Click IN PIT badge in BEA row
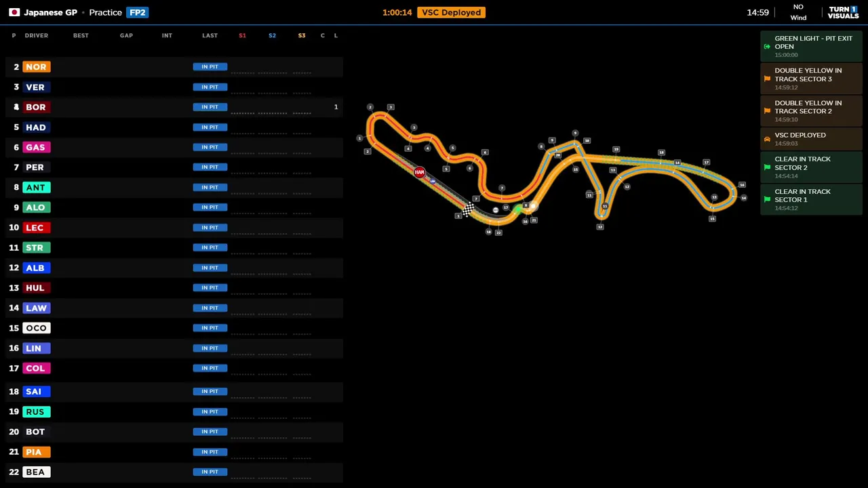The height and width of the screenshot is (488, 868). coord(210,472)
